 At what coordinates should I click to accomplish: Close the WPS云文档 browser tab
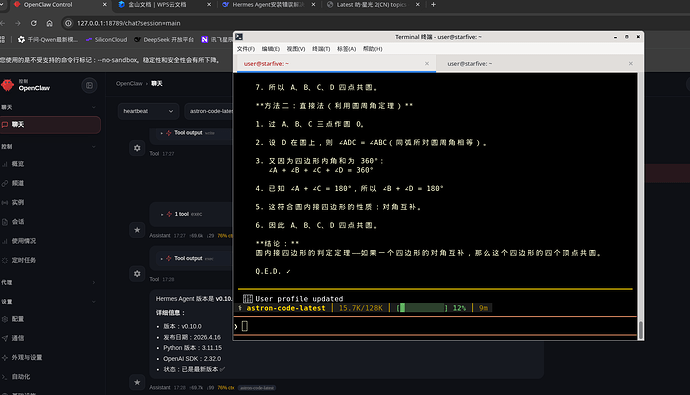pos(209,5)
